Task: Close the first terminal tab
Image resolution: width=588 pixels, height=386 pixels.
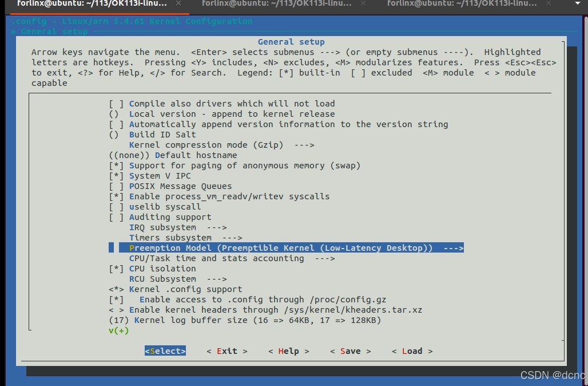Action: pyautogui.click(x=178, y=3)
